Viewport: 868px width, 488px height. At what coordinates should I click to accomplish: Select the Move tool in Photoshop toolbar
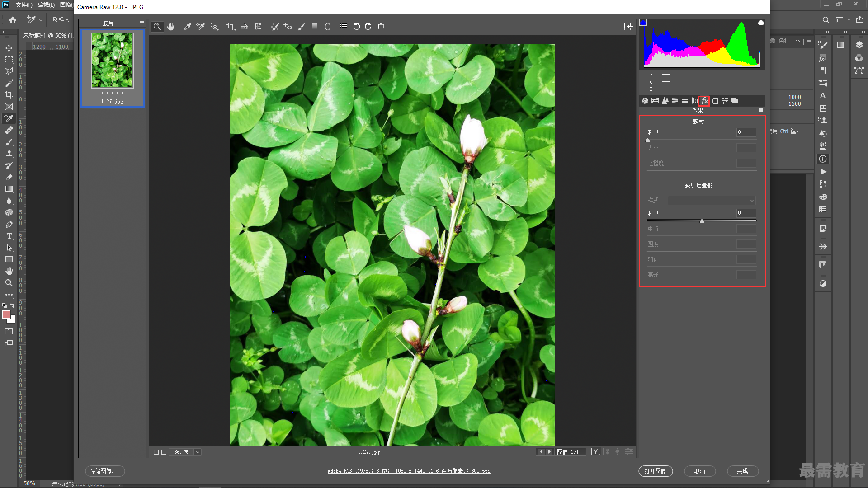point(9,48)
